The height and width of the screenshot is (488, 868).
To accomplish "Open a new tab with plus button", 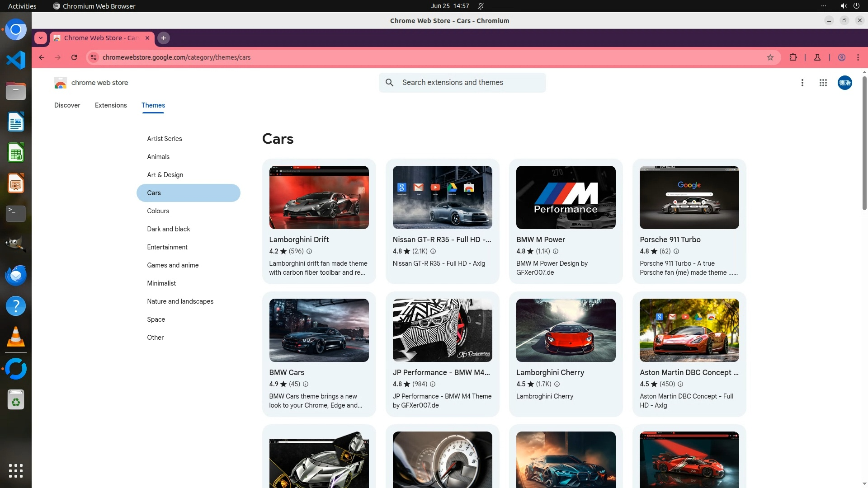I will 164,38.
